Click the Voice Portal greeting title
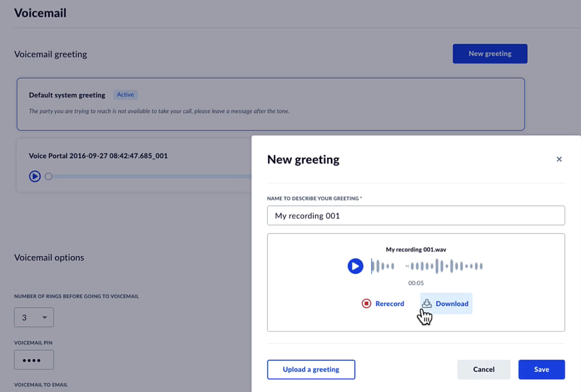Screen dimensions: 581x392 pyautogui.click(x=98, y=156)
